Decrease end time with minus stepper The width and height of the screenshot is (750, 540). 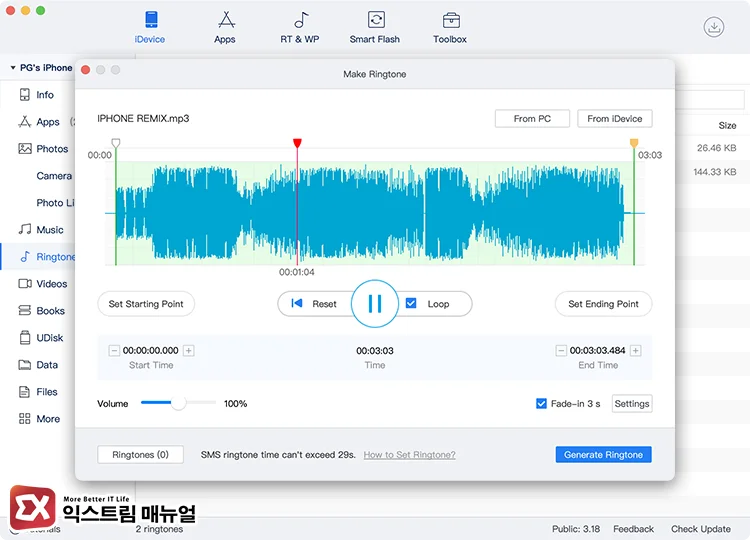click(x=560, y=351)
